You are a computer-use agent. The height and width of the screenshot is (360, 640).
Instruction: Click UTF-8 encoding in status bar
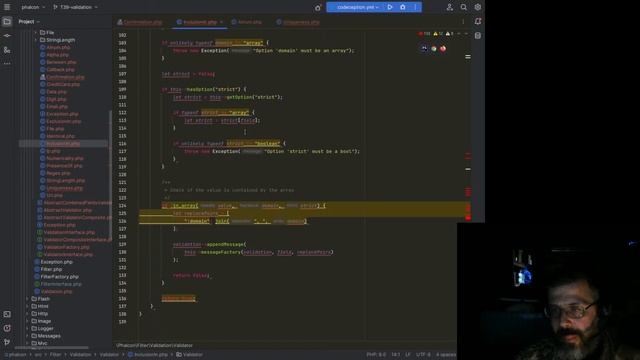pyautogui.click(x=423, y=355)
